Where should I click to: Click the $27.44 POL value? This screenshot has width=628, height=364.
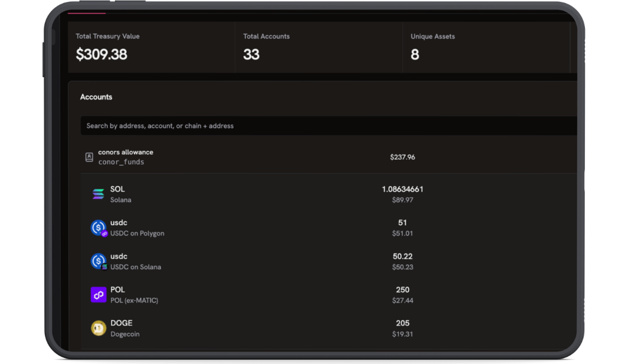(403, 300)
